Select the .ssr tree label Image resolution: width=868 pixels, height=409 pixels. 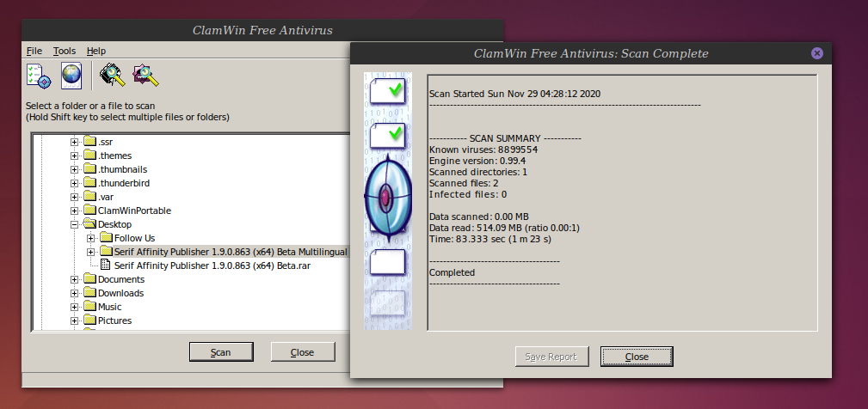[105, 142]
